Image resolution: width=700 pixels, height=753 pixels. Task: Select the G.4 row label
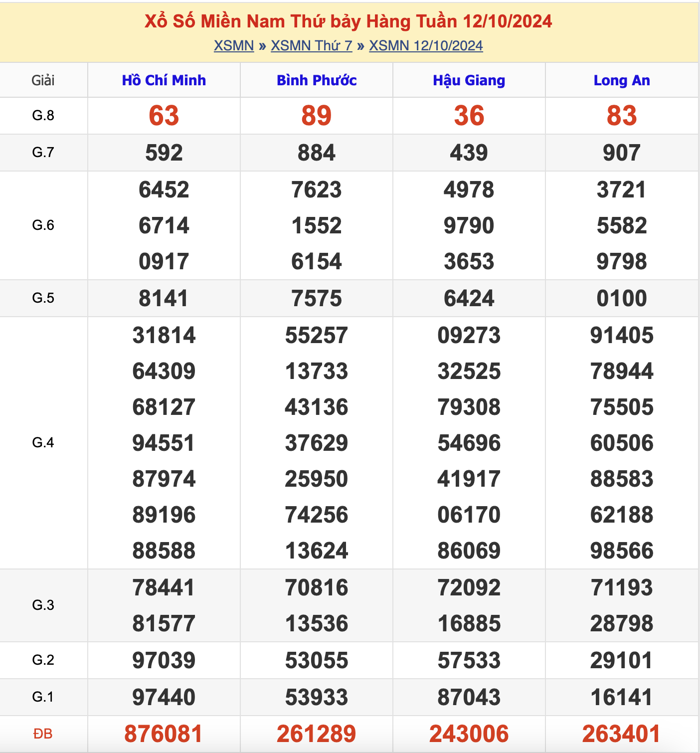pyautogui.click(x=43, y=443)
